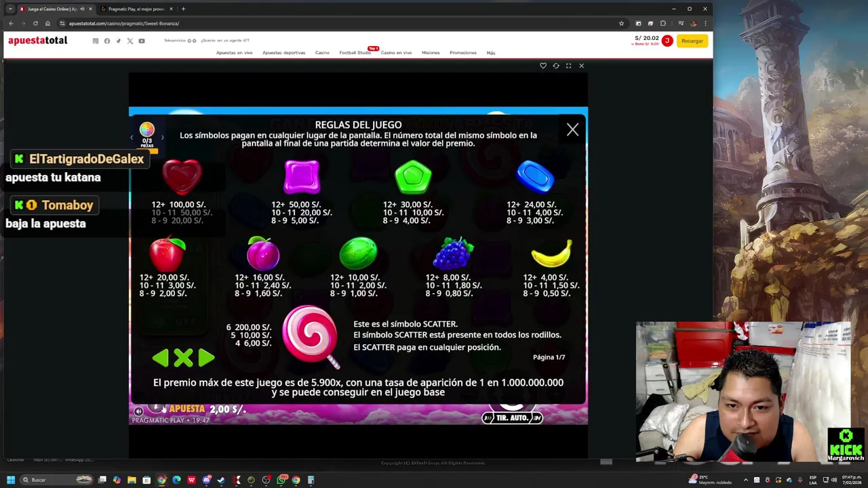Bookmark this page with the star icon

pos(621,24)
